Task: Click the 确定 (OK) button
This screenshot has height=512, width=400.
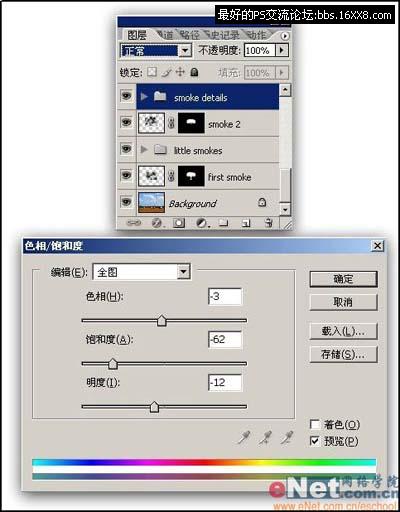Action: [343, 279]
